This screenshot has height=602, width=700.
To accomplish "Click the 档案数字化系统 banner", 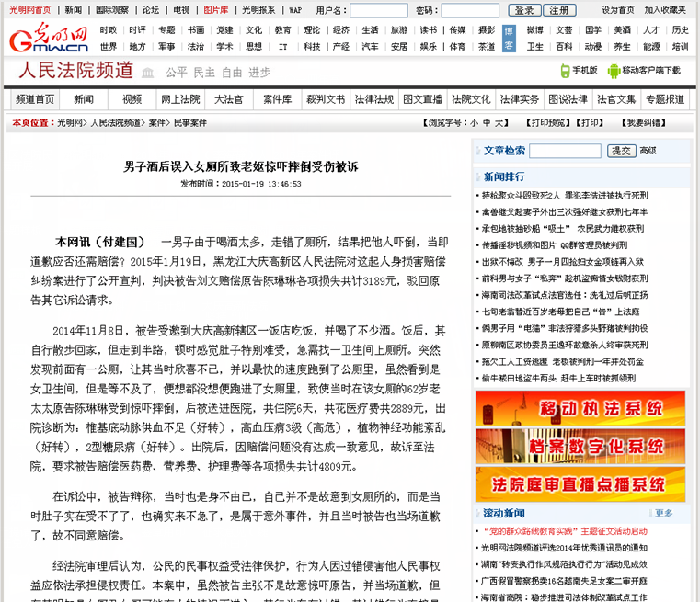I will pyautogui.click(x=580, y=447).
